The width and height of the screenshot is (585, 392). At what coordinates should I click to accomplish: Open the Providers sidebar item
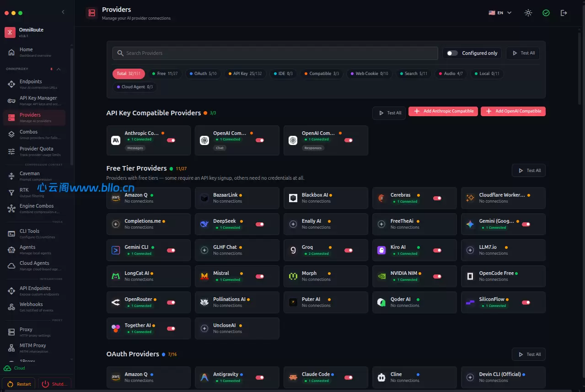click(x=34, y=118)
